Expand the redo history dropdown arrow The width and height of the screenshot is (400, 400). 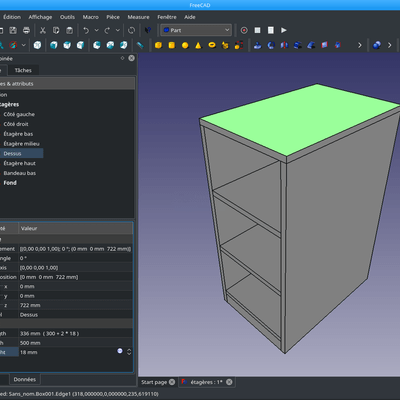(x=118, y=30)
